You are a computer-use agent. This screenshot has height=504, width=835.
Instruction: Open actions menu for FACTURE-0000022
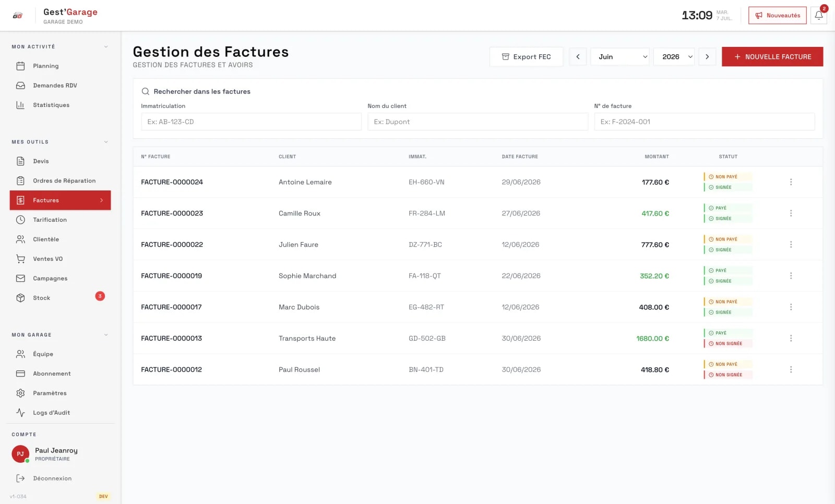791,245
